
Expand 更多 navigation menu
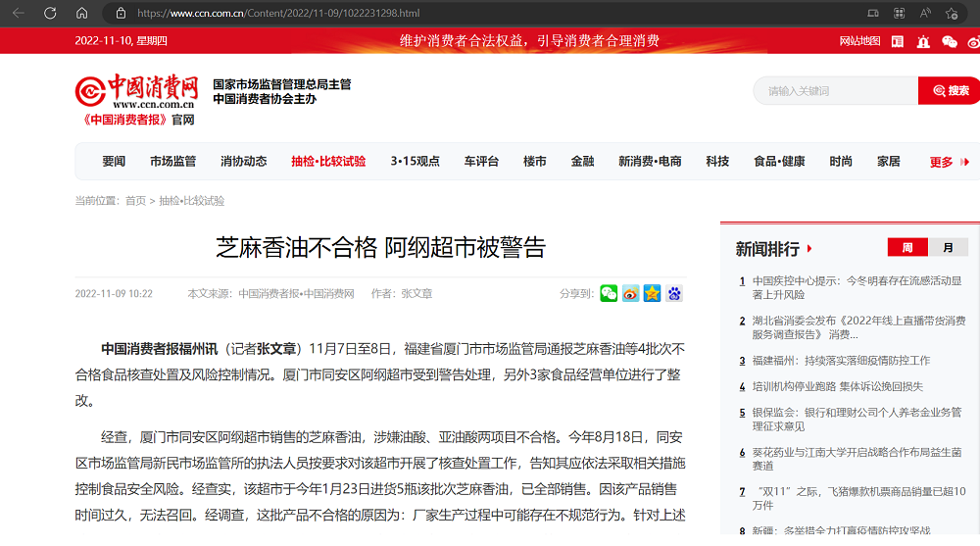949,162
